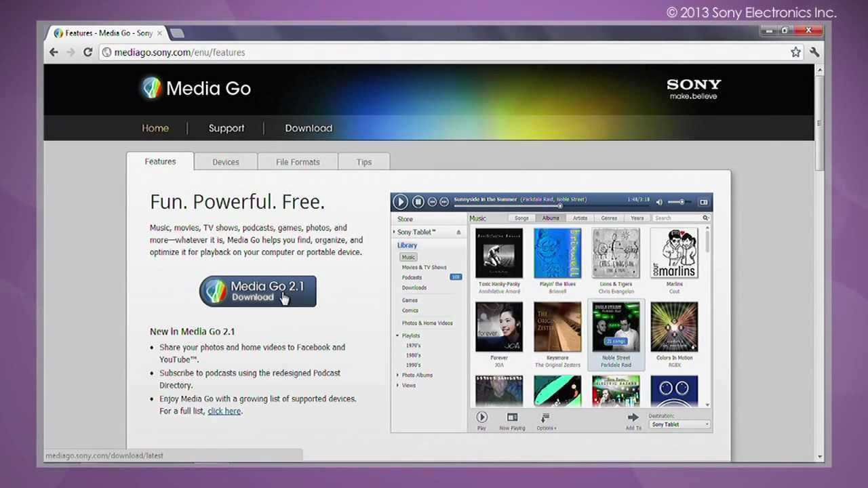
Task: Open the Home navigation item
Action: (x=155, y=128)
